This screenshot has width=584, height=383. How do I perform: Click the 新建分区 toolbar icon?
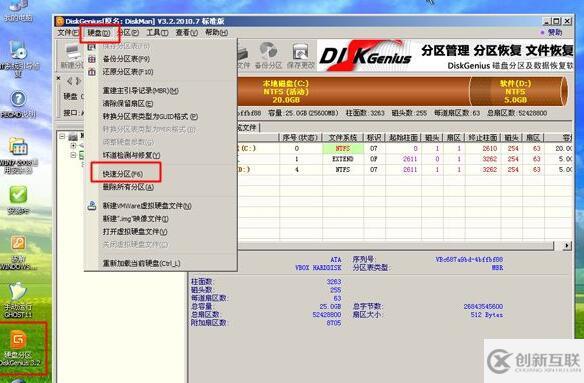[x=72, y=56]
